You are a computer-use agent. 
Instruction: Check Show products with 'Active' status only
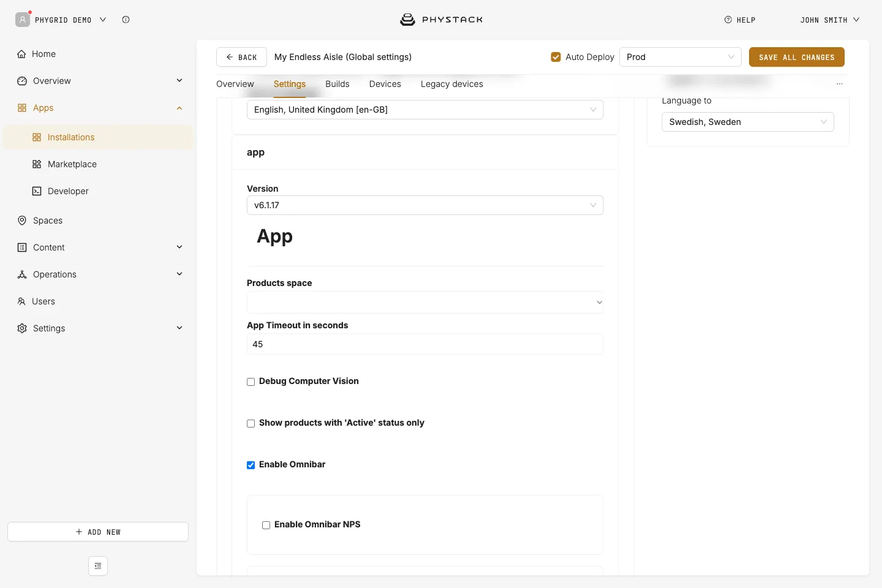(251, 423)
